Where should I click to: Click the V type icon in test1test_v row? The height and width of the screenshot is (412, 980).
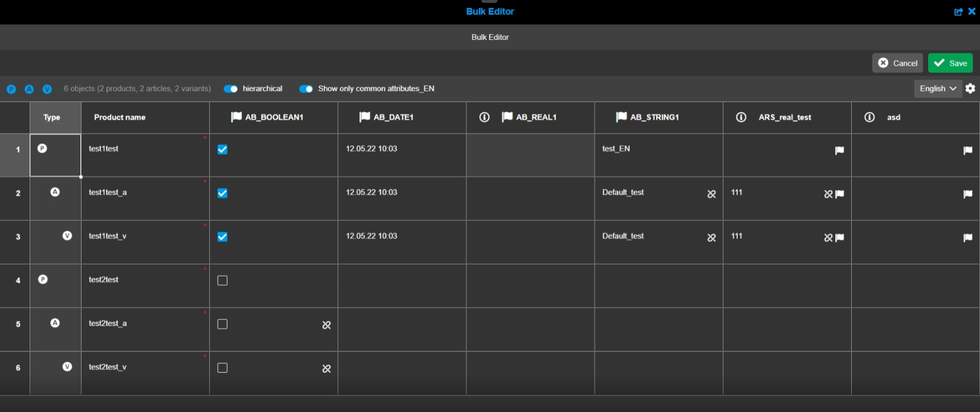pos(67,236)
